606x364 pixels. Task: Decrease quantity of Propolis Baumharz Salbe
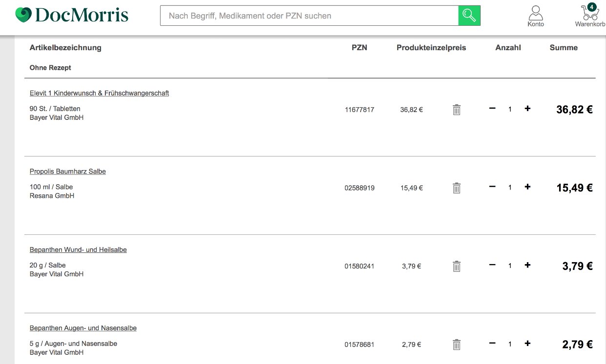coord(492,187)
